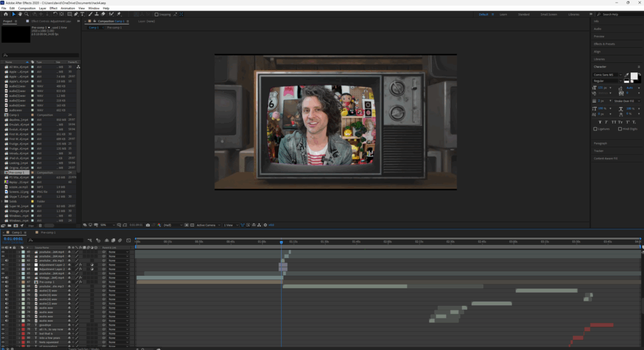The height and width of the screenshot is (350, 644).
Task: Switch to Small Screen workspace
Action: pos(548,14)
